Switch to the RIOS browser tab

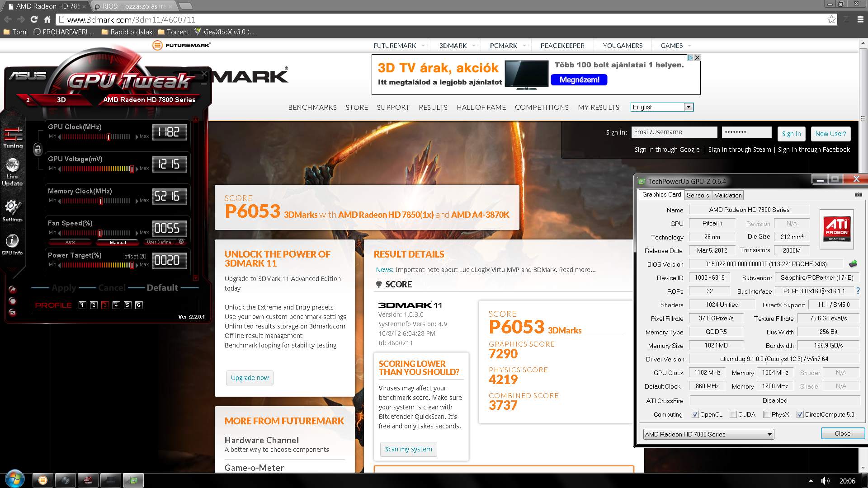tap(133, 6)
